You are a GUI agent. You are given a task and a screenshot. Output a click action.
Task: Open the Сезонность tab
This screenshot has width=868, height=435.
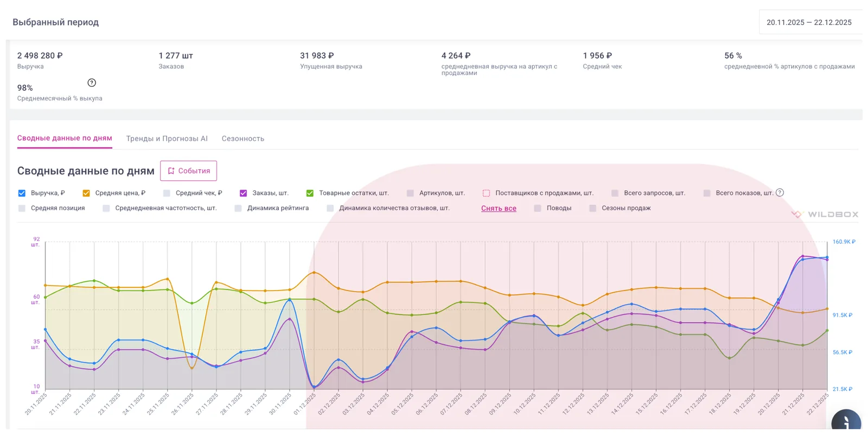[243, 138]
